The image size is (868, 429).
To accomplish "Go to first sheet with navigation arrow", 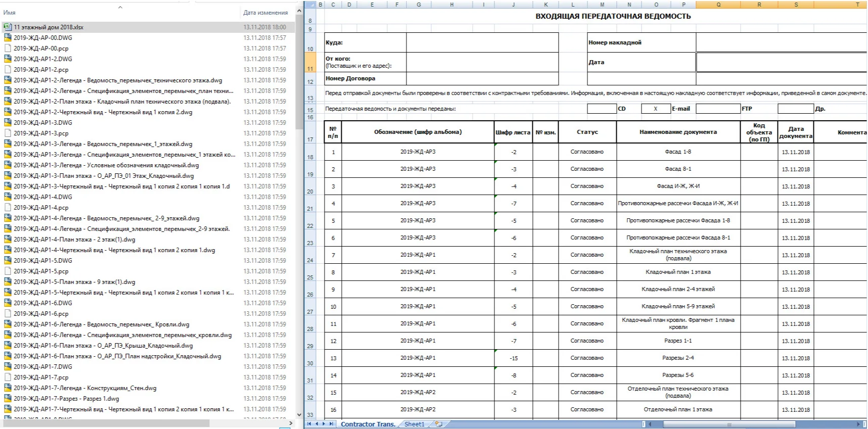I will pos(309,424).
